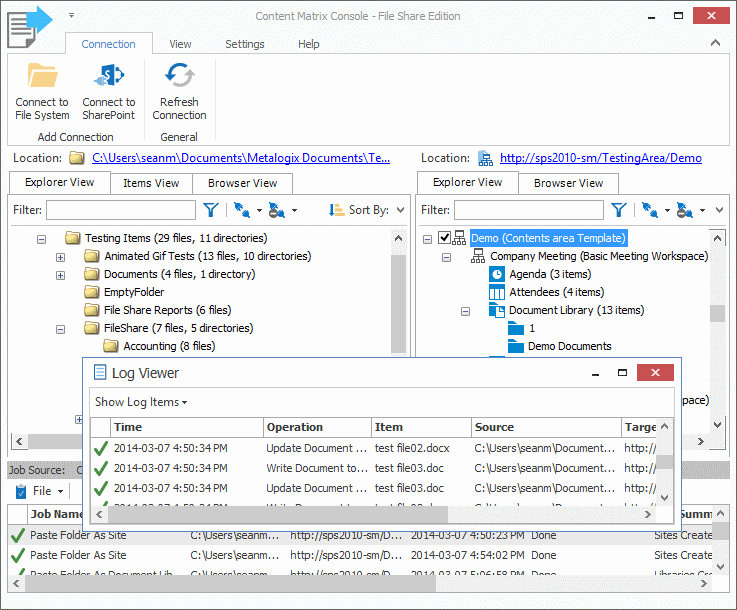
Task: Select second Paste Folder As Site job row
Action: [x=362, y=555]
